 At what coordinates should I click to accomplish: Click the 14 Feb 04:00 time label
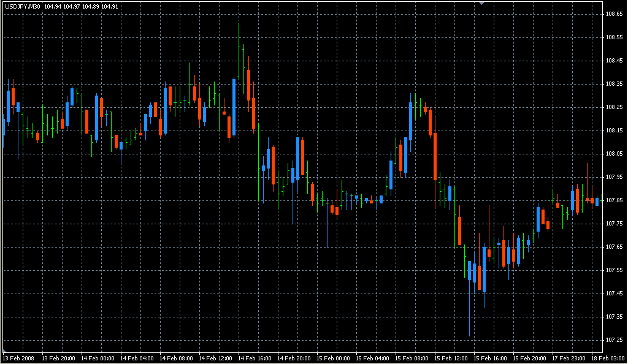pyautogui.click(x=137, y=358)
